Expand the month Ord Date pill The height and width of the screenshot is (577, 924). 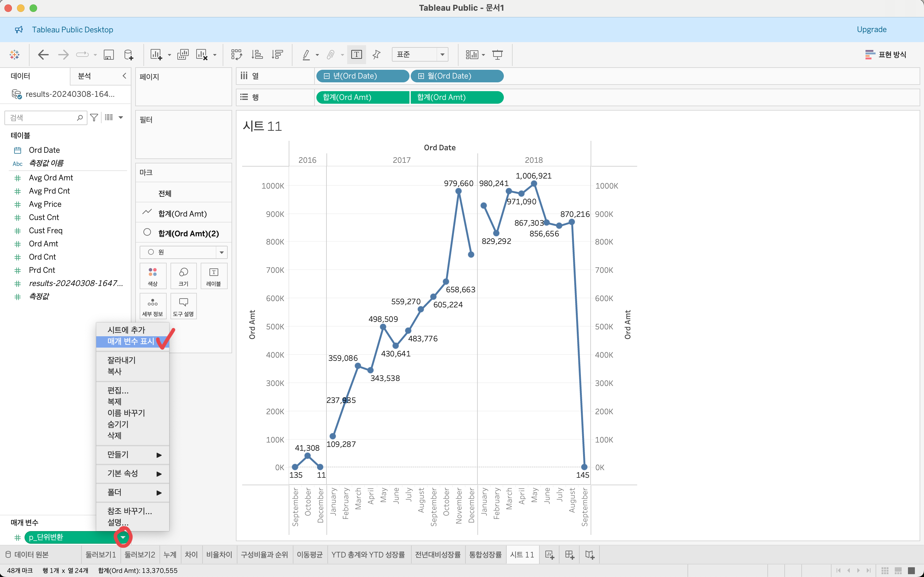(421, 76)
